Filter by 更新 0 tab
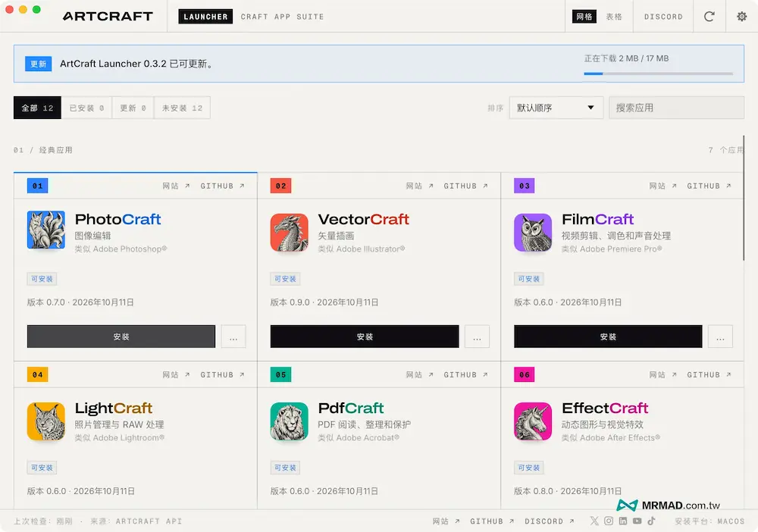 (x=133, y=108)
